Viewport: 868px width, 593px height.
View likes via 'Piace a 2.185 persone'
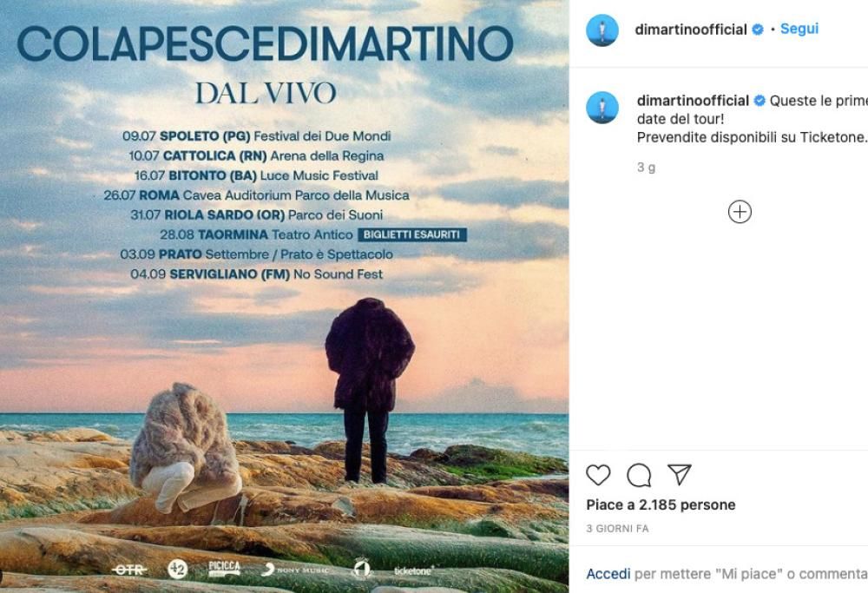point(661,504)
